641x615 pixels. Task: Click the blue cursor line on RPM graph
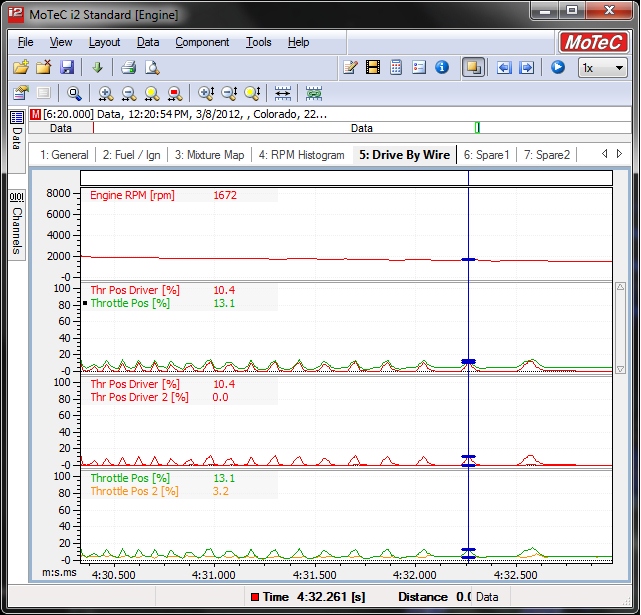468,233
